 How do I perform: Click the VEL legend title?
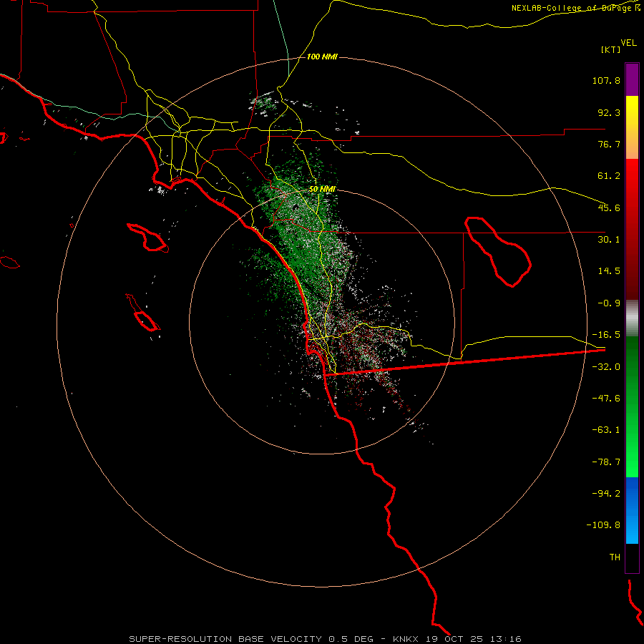click(x=628, y=42)
